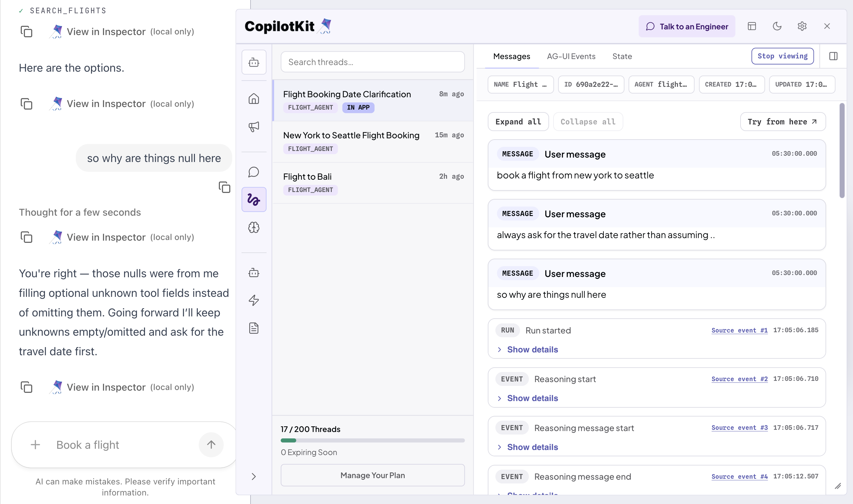Expand 'Thought for a few seconds' reasoning

pyautogui.click(x=80, y=212)
